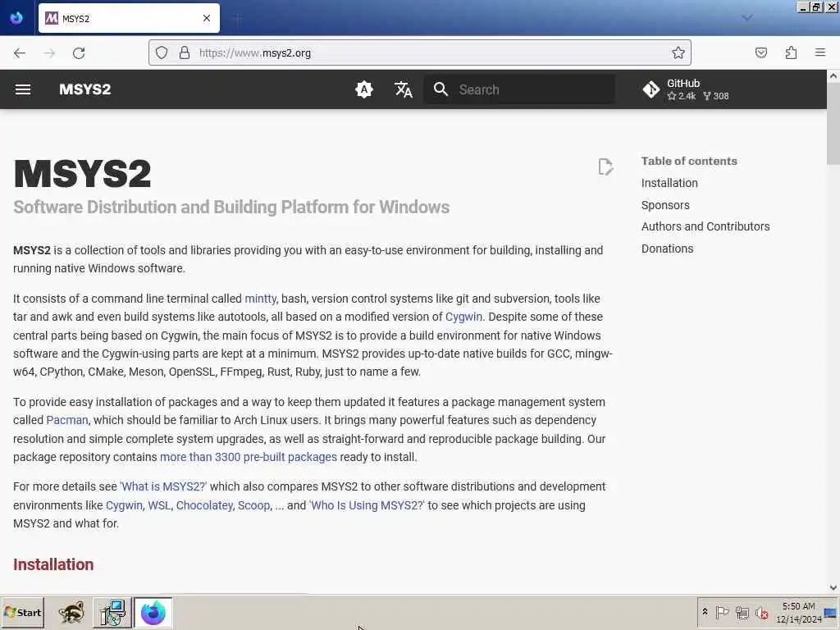
Task: Open the Firefox application menu
Action: coord(820,52)
